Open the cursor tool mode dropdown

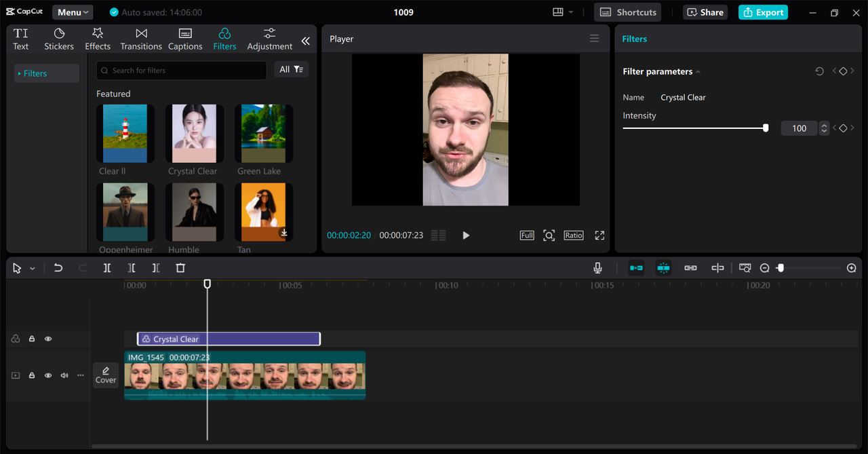coord(32,269)
